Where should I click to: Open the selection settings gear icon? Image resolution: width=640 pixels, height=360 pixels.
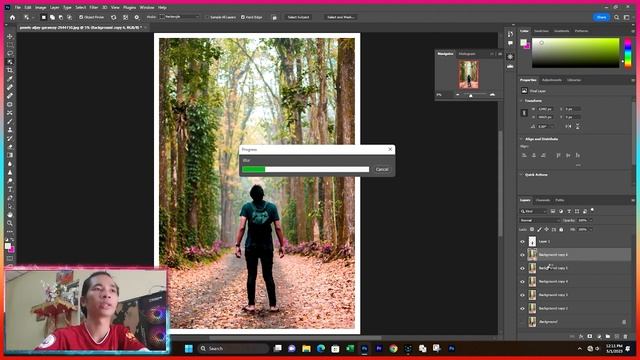tap(137, 17)
